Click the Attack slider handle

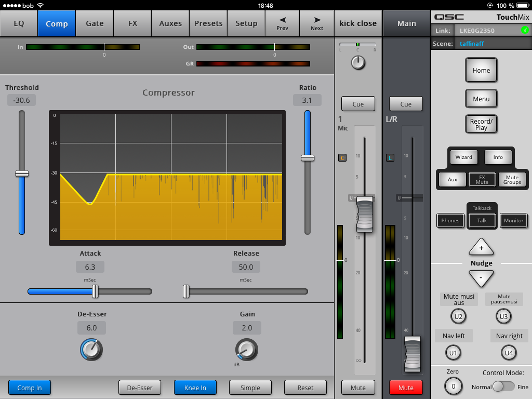(x=96, y=291)
